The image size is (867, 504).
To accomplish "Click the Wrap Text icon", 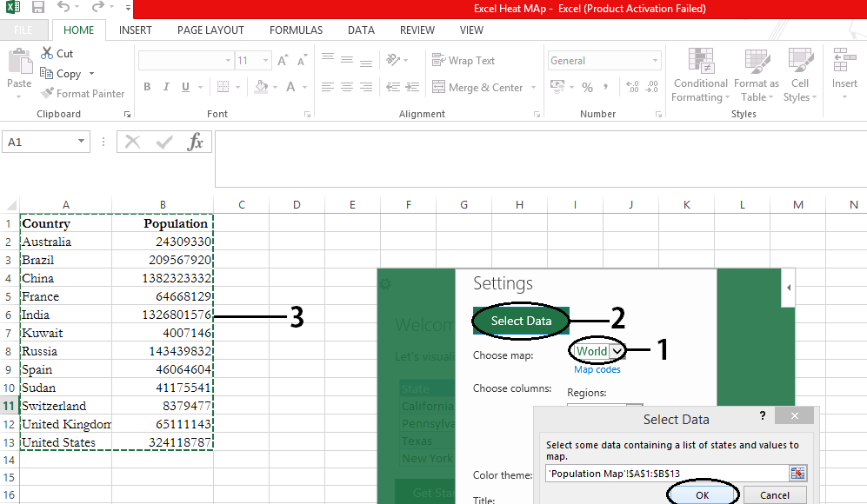I will (438, 61).
